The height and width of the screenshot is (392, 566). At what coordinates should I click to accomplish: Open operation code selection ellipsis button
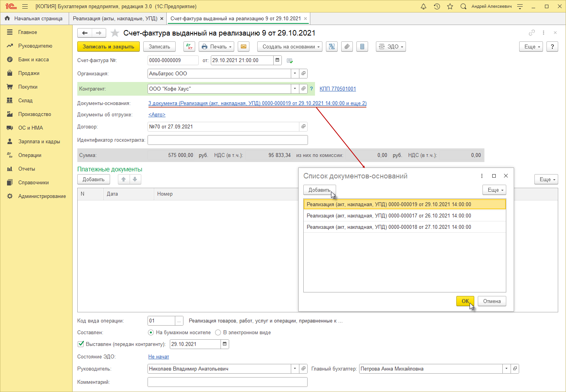pyautogui.click(x=179, y=321)
